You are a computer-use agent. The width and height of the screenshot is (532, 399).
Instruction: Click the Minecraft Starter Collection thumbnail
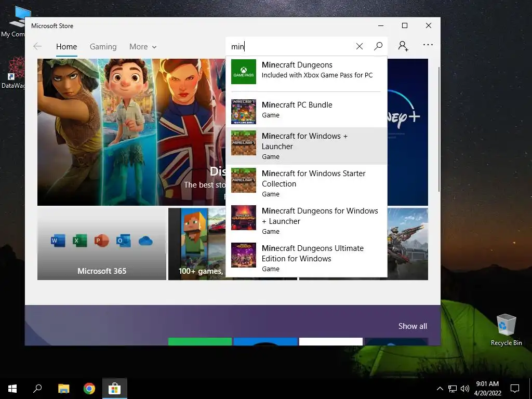point(244,180)
